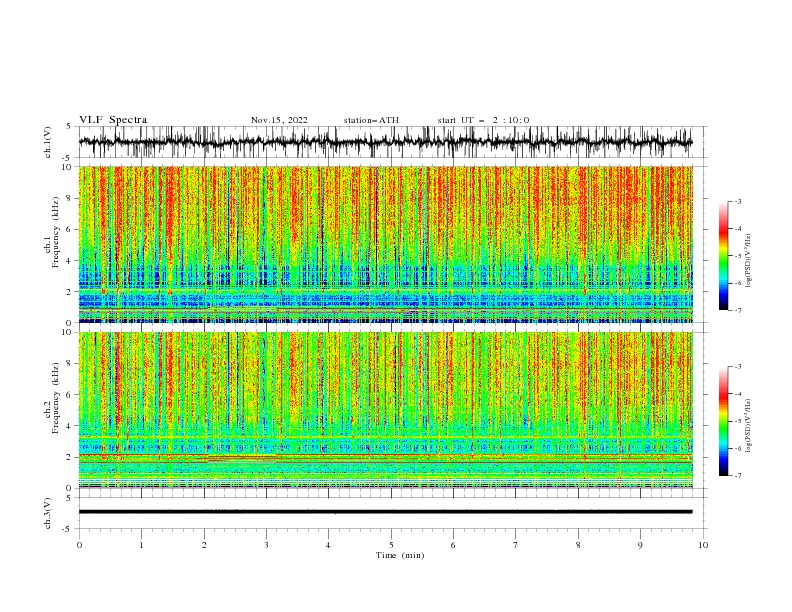
Task: Select the "Time (min)" axis label
Action: (400, 555)
